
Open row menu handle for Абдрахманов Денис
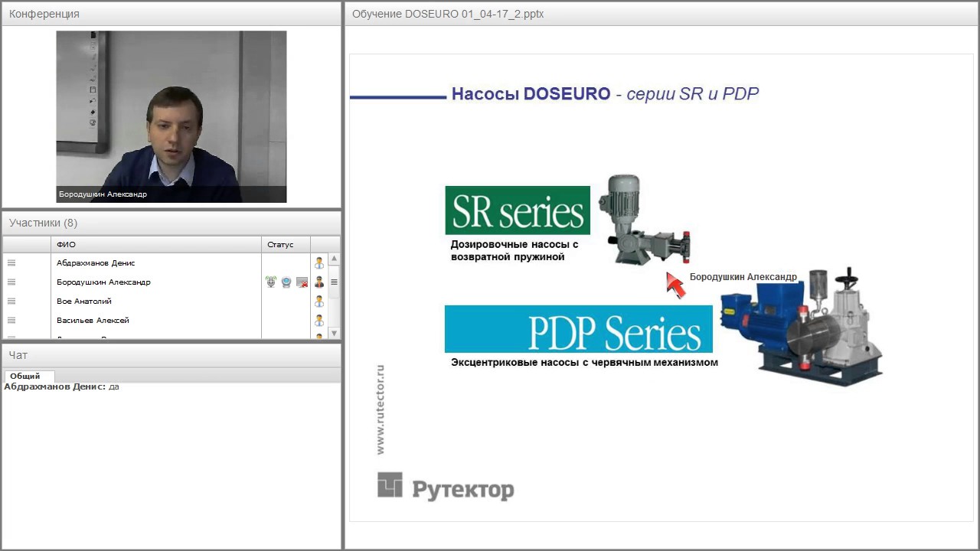click(11, 262)
